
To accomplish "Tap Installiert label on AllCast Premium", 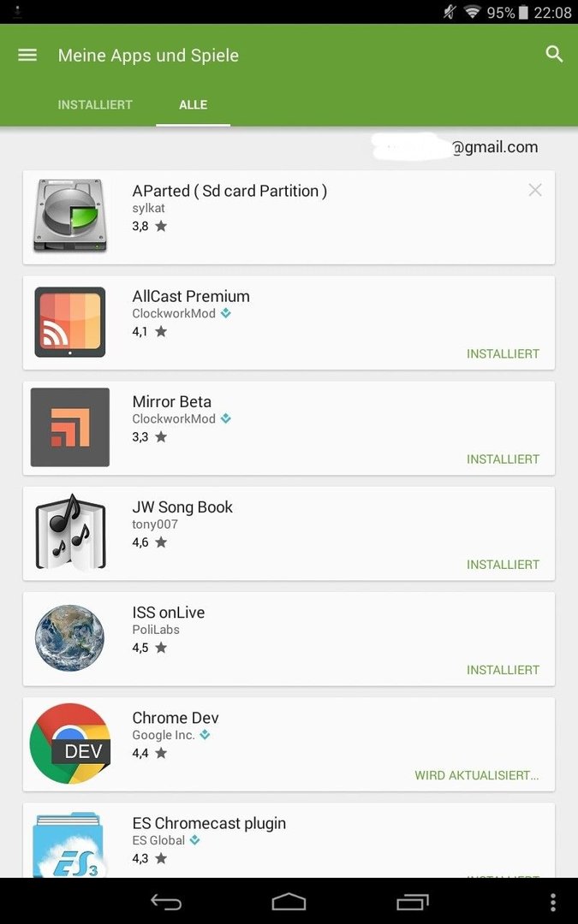I will click(x=504, y=353).
